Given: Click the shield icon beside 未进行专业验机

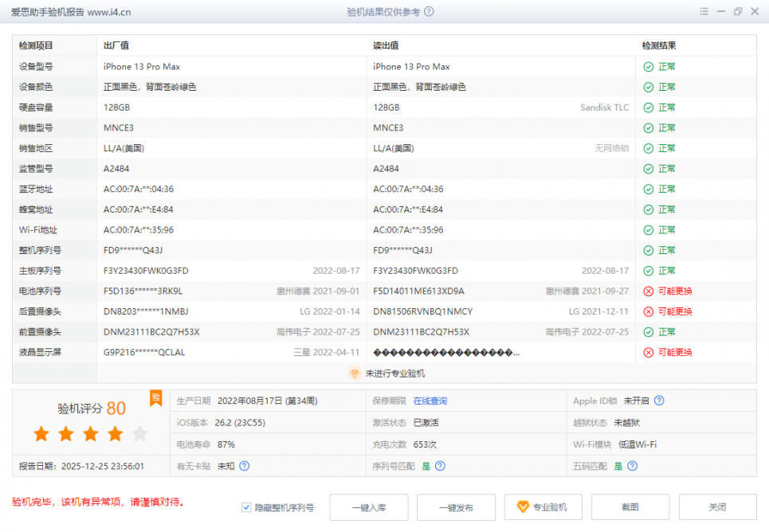Looking at the screenshot, I should pos(355,373).
